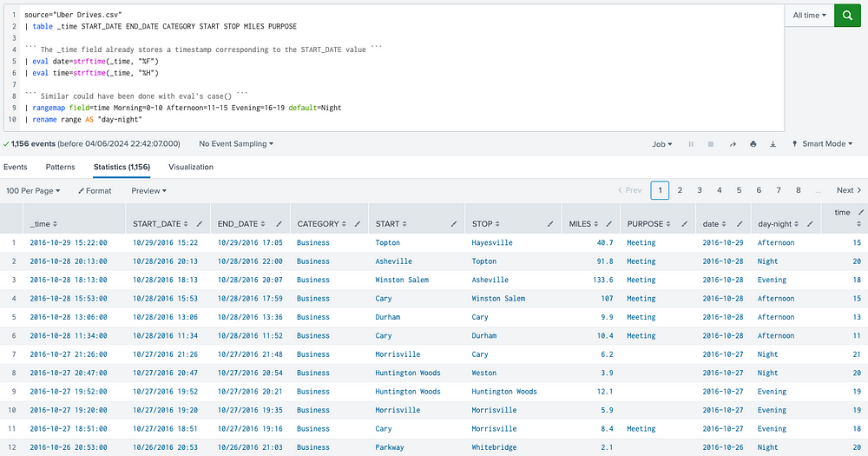This screenshot has height=456, width=868.
Task: Go to the Next results page
Action: pyautogui.click(x=849, y=190)
